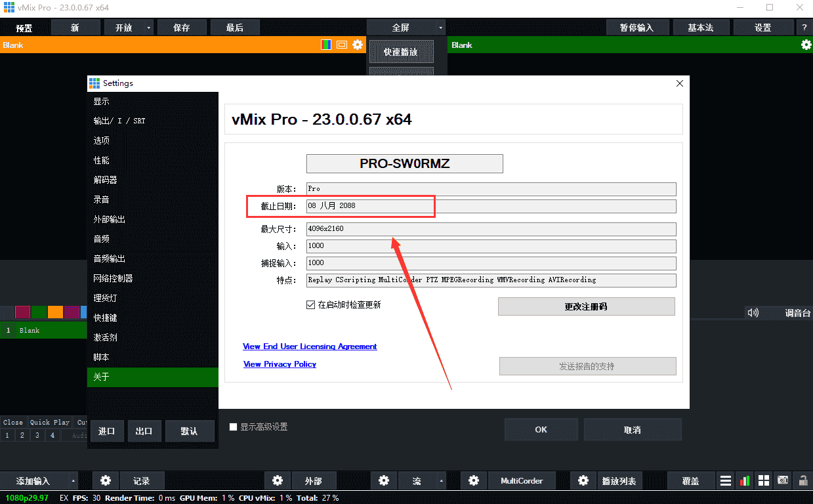The height and width of the screenshot is (504, 813).
Task: Expand the 添加输入 dropdown arrow
Action: click(73, 481)
